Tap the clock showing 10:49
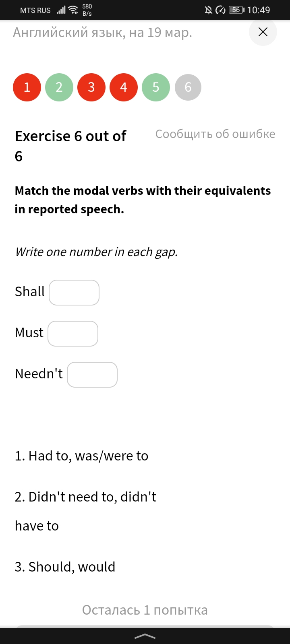The image size is (290, 644). 259,10
